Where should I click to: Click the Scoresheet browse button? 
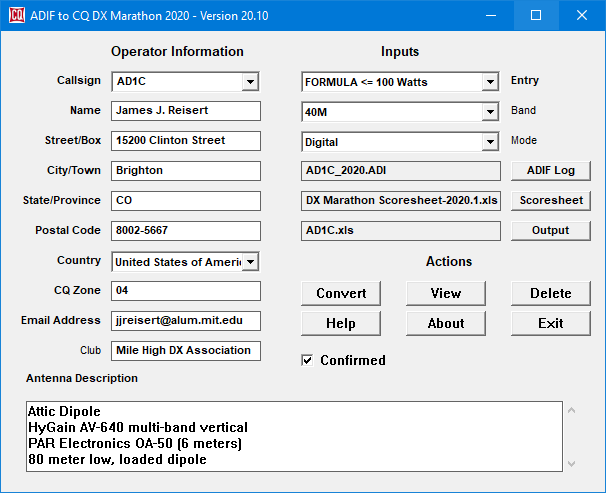coord(550,201)
